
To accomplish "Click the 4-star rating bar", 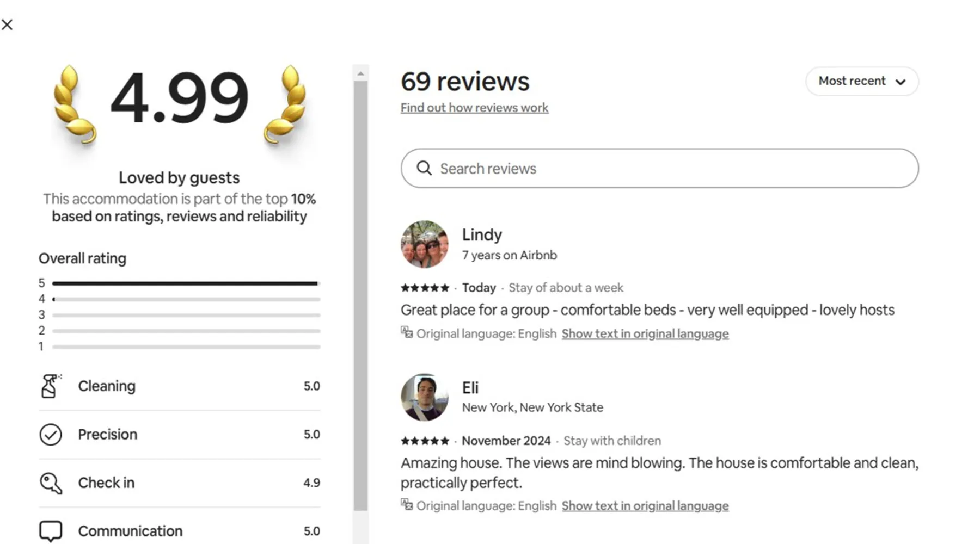I will [x=186, y=299].
